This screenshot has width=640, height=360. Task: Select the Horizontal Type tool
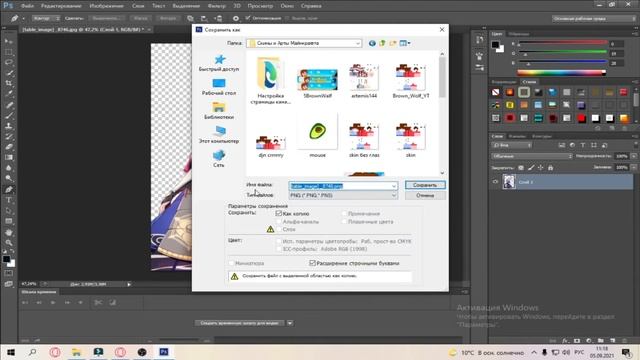click(9, 200)
